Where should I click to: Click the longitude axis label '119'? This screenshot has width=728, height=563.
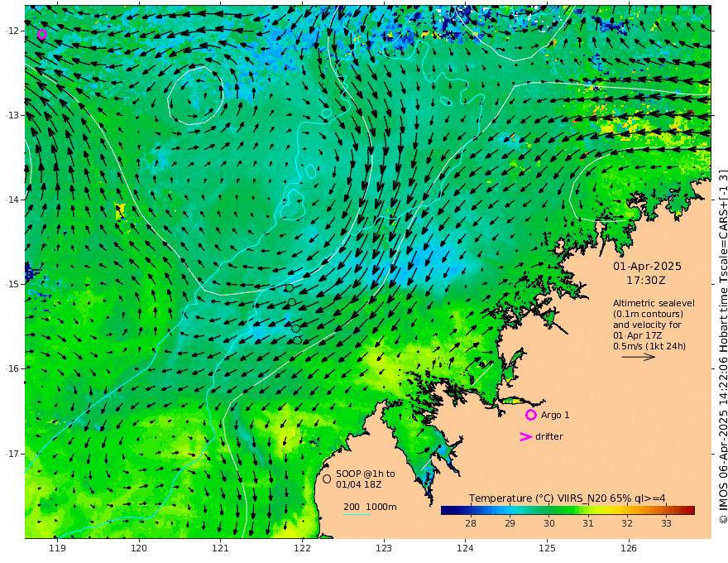pos(58,548)
